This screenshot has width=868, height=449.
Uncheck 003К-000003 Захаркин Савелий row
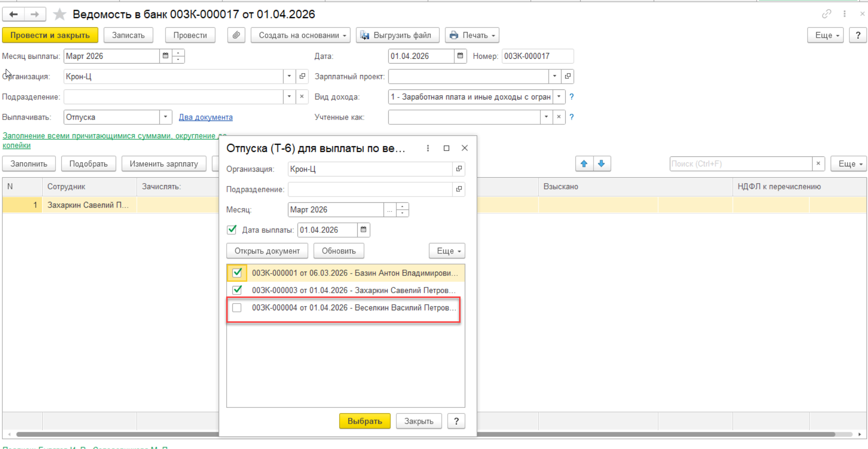(237, 290)
